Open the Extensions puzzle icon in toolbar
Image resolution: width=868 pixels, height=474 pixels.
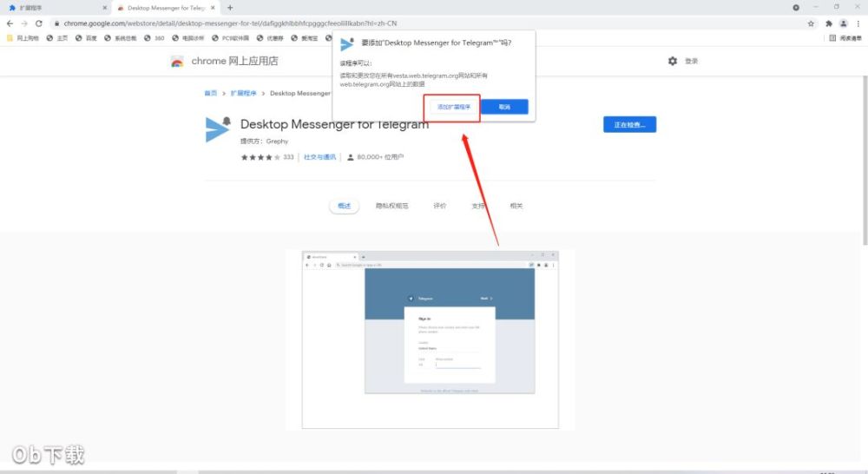point(829,23)
